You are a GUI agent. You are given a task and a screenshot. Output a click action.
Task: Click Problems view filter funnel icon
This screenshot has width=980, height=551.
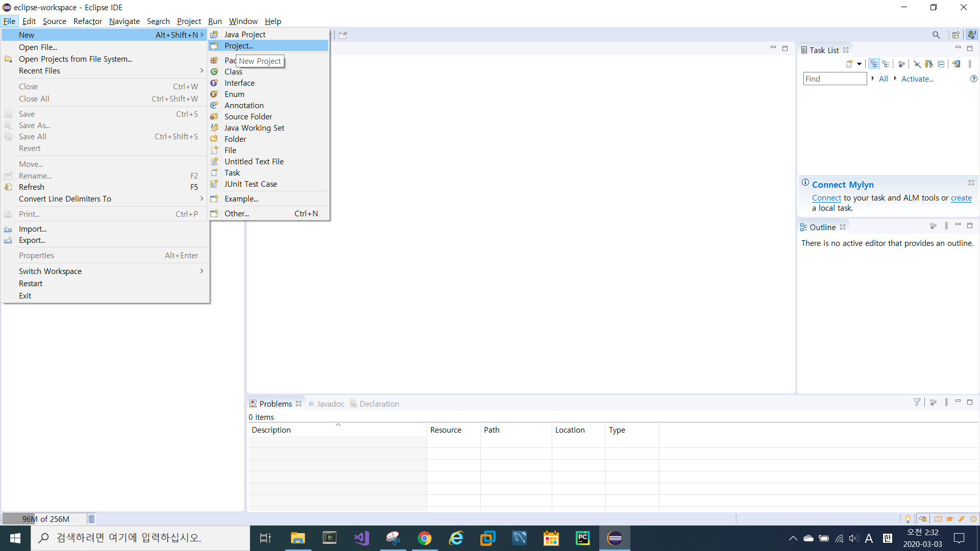pos(917,403)
